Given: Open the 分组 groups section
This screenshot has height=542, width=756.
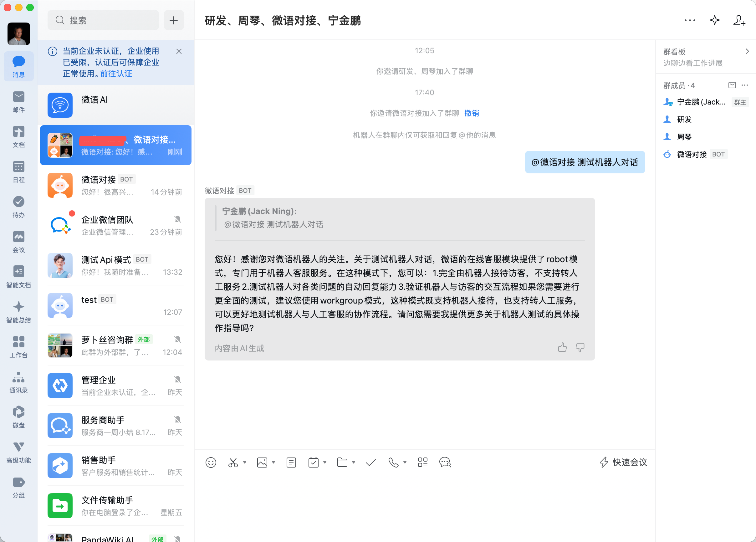Looking at the screenshot, I should (19, 487).
